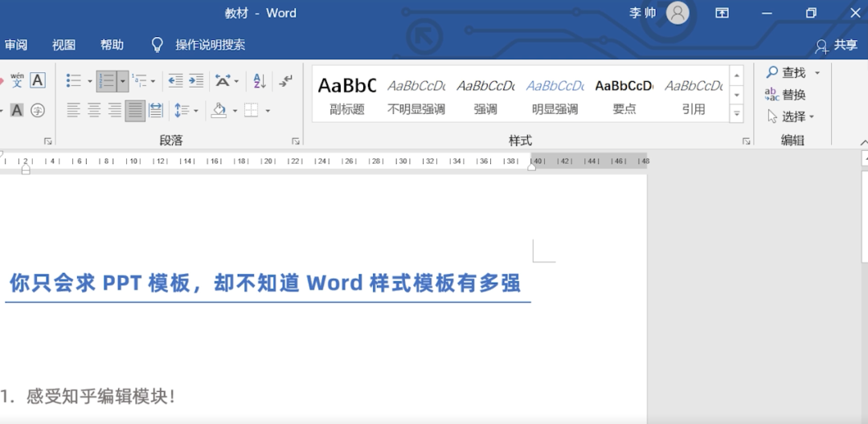868x424 pixels.
Task: Click the enclosed character (字) icon
Action: pyautogui.click(x=37, y=110)
